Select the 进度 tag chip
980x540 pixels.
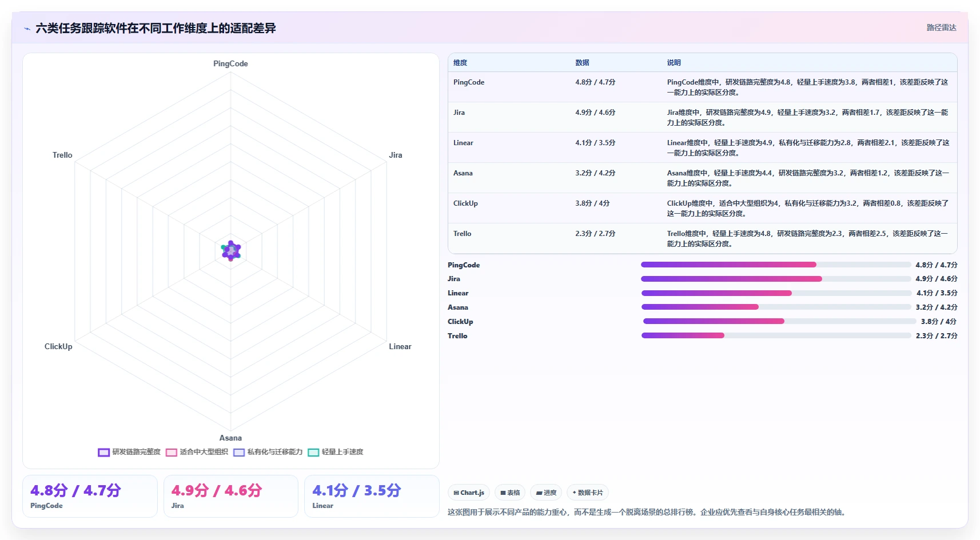point(546,493)
